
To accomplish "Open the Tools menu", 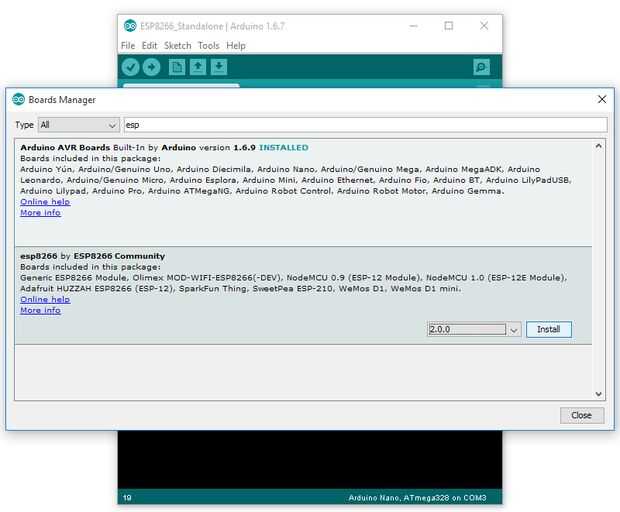I will [208, 45].
